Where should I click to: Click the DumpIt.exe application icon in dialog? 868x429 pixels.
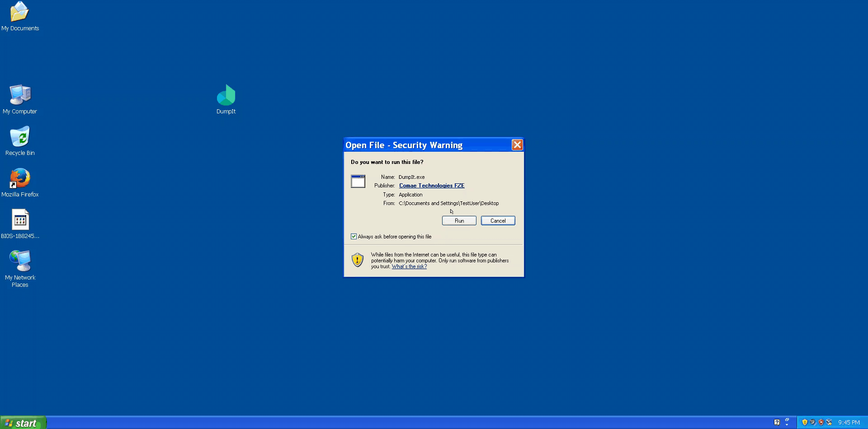point(358,181)
